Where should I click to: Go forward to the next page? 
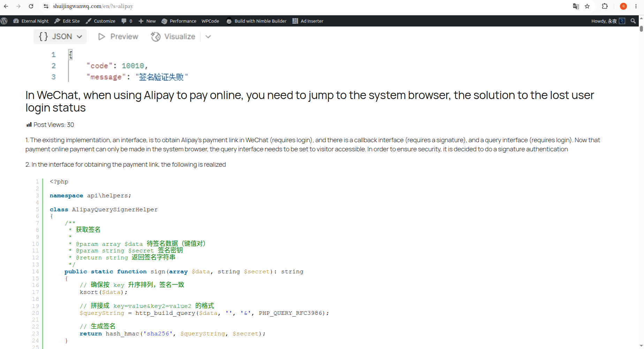tap(18, 6)
